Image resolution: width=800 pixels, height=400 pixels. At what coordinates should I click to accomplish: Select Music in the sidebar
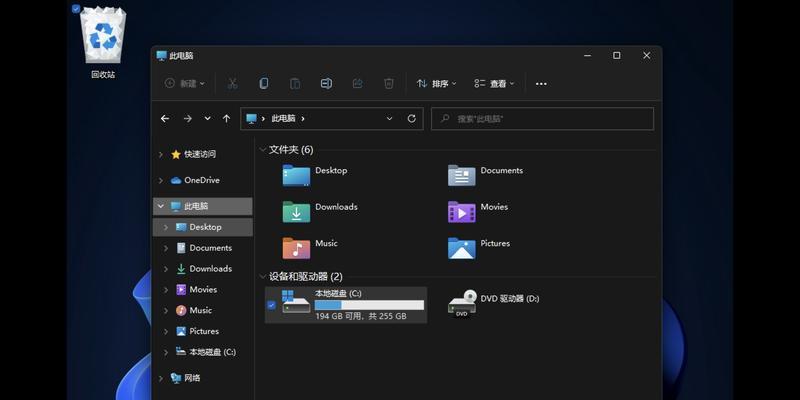pyautogui.click(x=201, y=310)
